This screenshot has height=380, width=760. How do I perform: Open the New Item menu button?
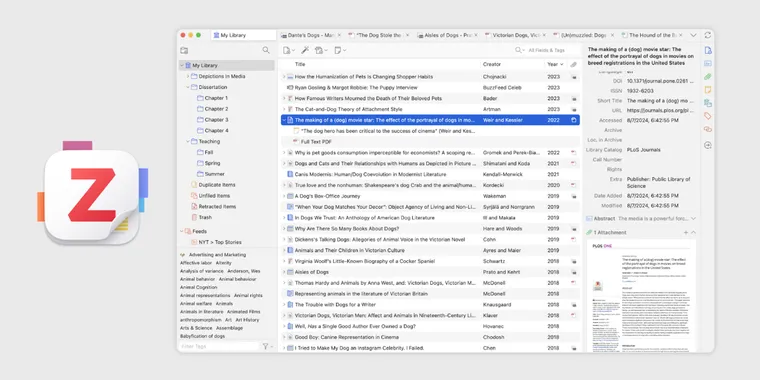(289, 50)
